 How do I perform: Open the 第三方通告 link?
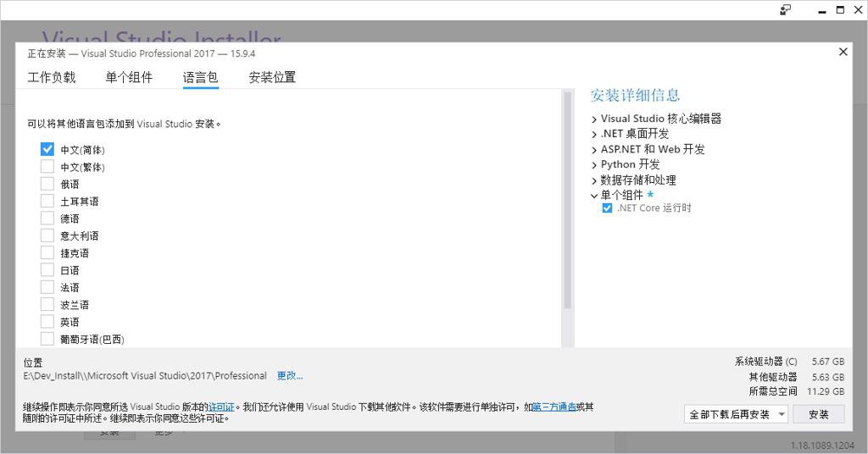click(x=554, y=407)
